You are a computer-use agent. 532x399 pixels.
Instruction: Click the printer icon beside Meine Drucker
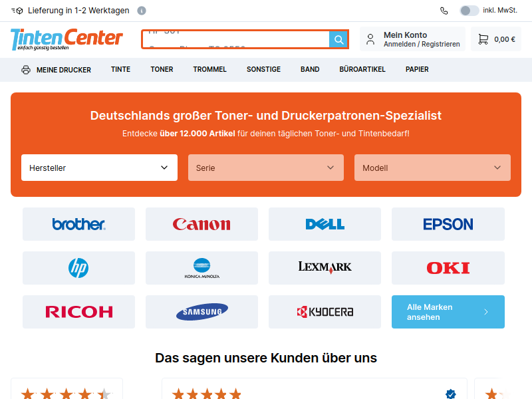(26, 70)
